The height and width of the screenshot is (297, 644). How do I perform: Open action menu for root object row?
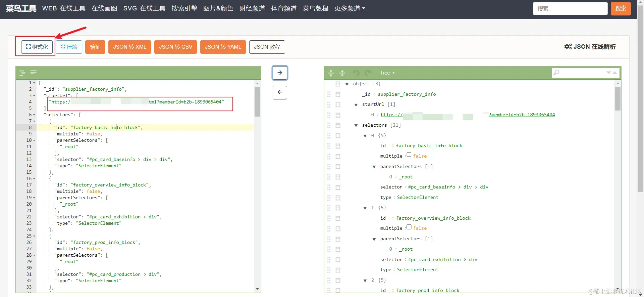click(338, 84)
